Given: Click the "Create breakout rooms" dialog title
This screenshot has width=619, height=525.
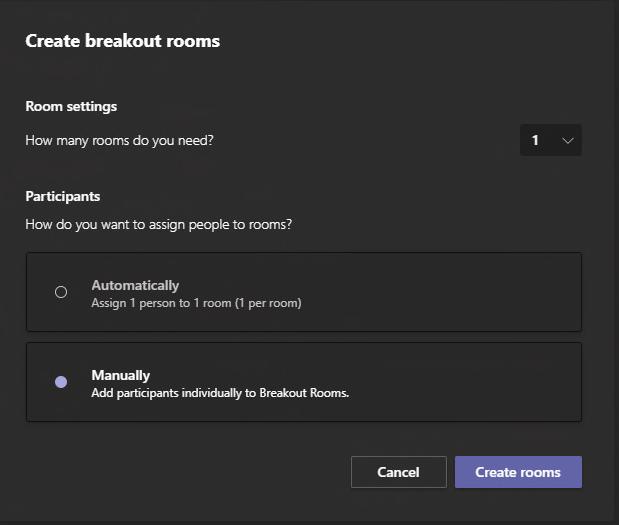Looking at the screenshot, I should coord(122,41).
